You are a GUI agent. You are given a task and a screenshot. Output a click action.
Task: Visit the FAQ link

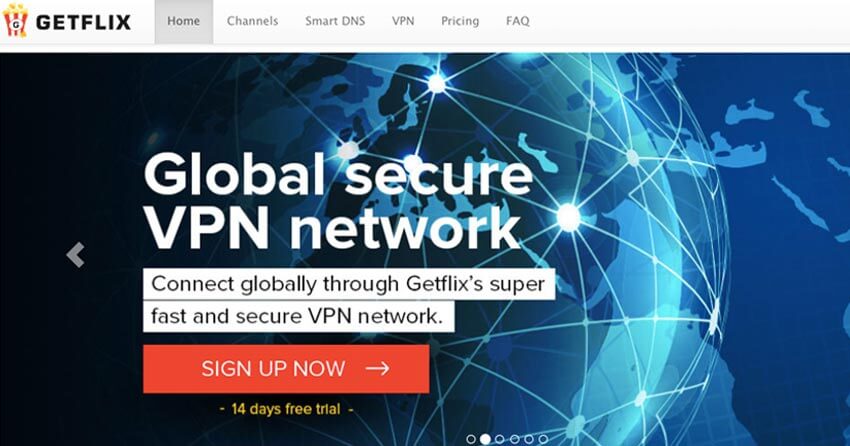(x=518, y=21)
